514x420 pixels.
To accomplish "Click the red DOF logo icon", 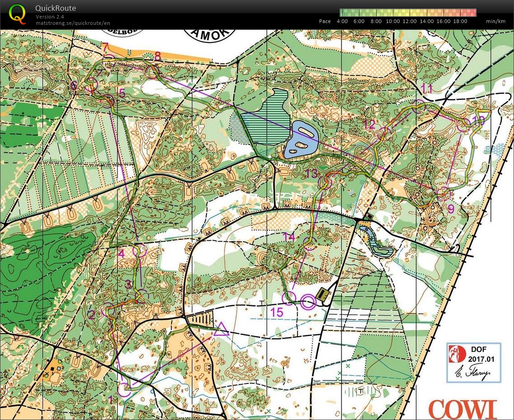I will tap(457, 354).
